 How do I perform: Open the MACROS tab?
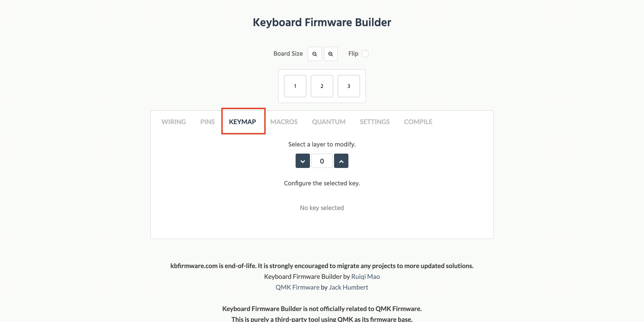click(x=284, y=122)
